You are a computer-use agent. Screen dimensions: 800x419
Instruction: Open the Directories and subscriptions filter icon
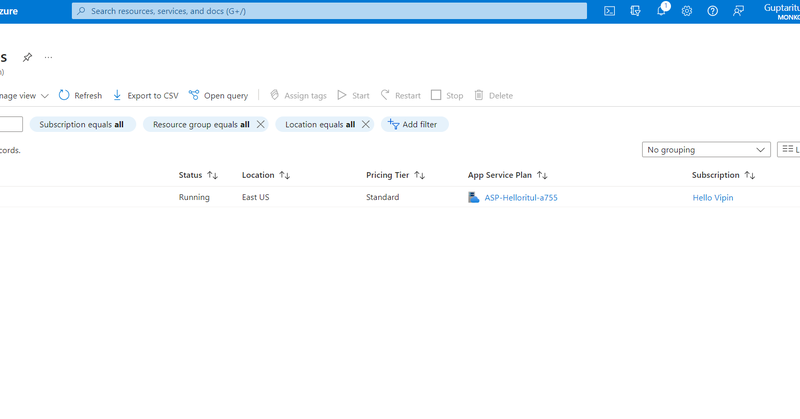[635, 11]
